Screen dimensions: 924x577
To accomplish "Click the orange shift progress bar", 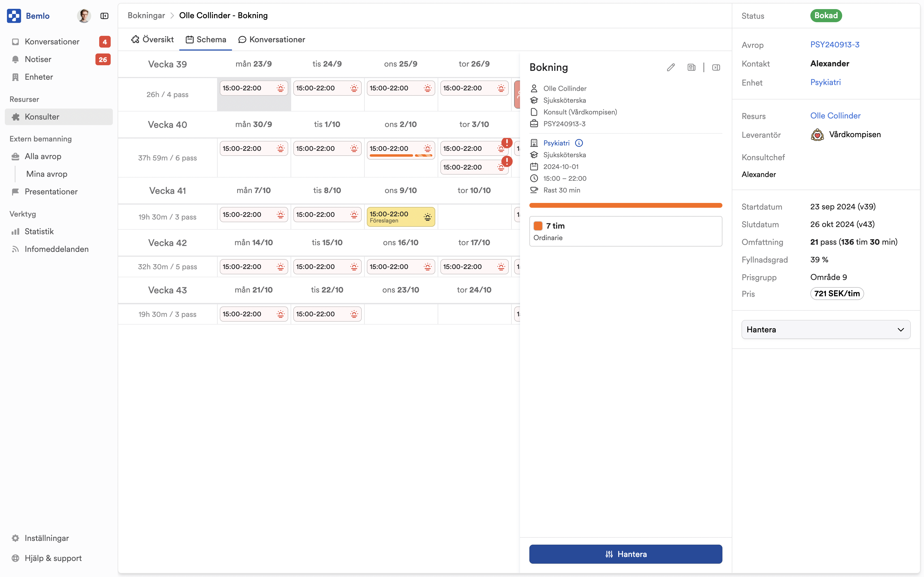I will point(626,205).
